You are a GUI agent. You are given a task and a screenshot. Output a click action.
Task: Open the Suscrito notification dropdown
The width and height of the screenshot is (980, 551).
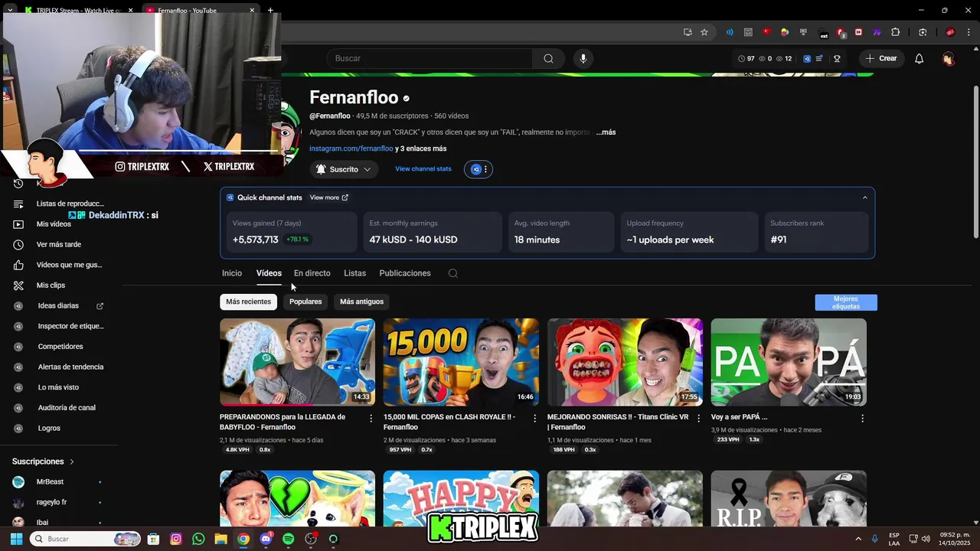pyautogui.click(x=344, y=169)
